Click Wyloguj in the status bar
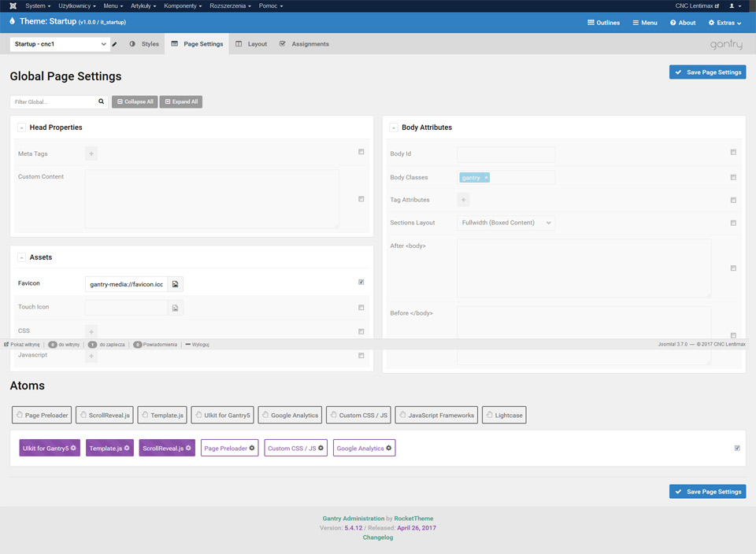Viewport: 756px width, 554px height. [197, 345]
